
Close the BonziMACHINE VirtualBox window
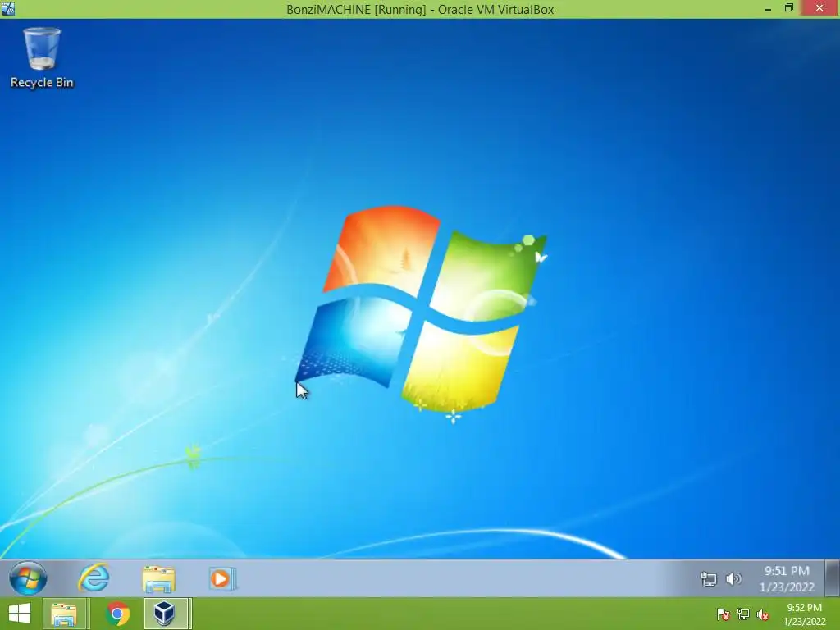[819, 8]
